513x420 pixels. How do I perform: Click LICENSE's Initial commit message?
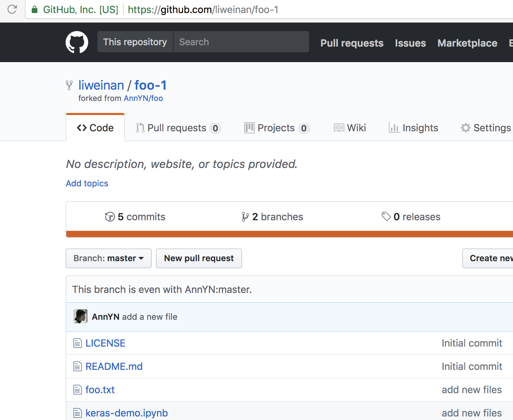(x=472, y=343)
